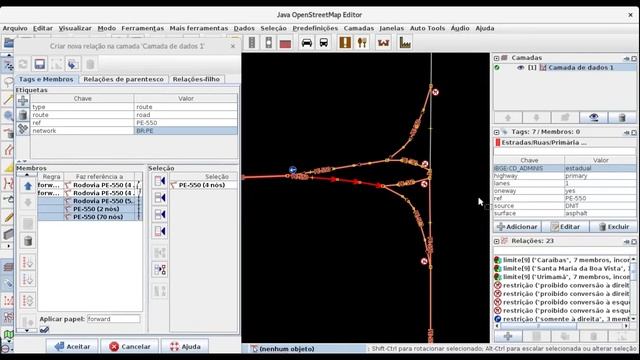Click the Adicionar tag button

click(x=518, y=227)
